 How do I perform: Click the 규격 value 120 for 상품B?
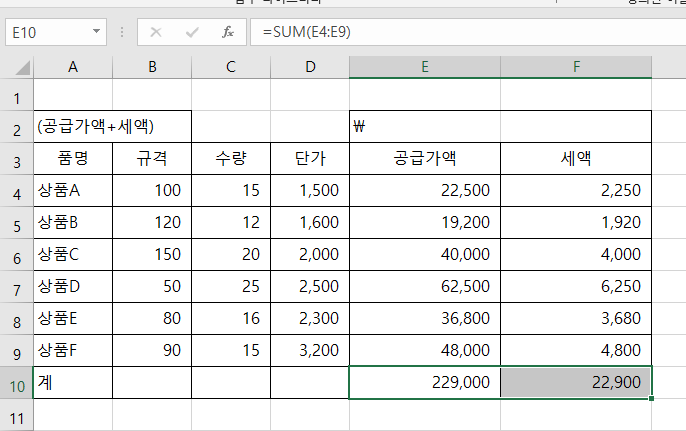(x=152, y=222)
